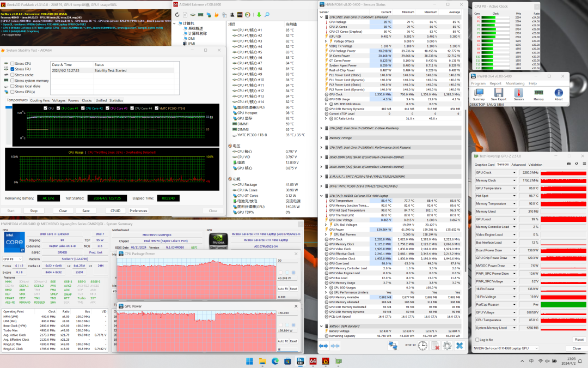This screenshot has width=588, height=368.
Task: Click Preferences button in System Stability Test
Action: point(138,210)
